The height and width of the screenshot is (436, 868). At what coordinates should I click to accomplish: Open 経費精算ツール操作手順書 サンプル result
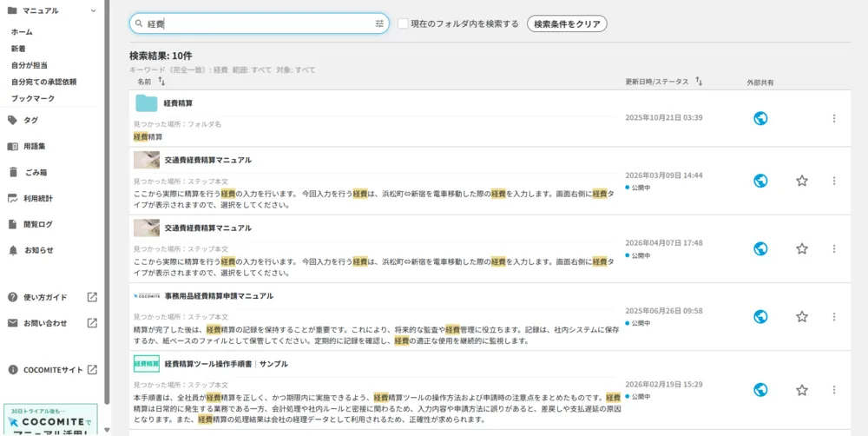pyautogui.click(x=226, y=364)
